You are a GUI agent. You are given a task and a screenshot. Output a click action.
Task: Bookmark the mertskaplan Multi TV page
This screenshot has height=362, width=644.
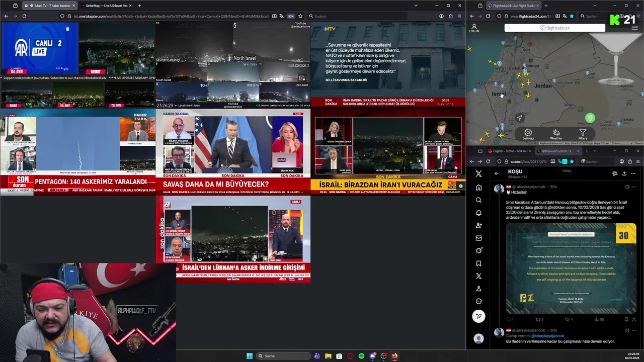pyautogui.click(x=300, y=16)
